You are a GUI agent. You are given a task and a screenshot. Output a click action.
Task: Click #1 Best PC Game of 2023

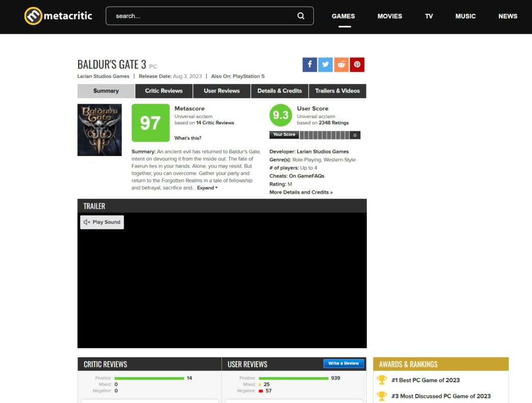(426, 380)
